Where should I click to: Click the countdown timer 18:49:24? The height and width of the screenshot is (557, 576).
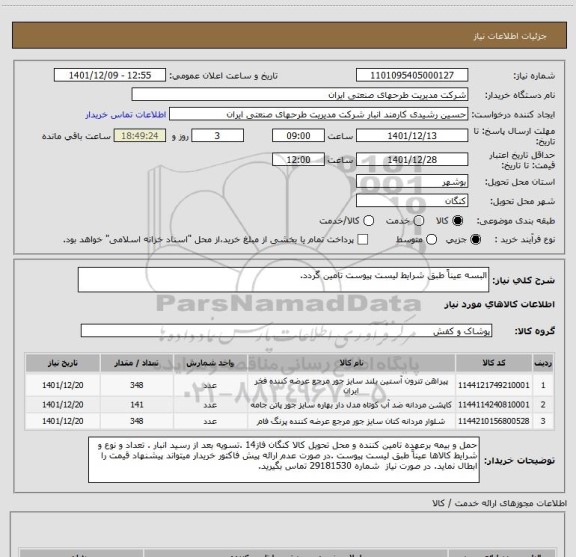tap(140, 136)
